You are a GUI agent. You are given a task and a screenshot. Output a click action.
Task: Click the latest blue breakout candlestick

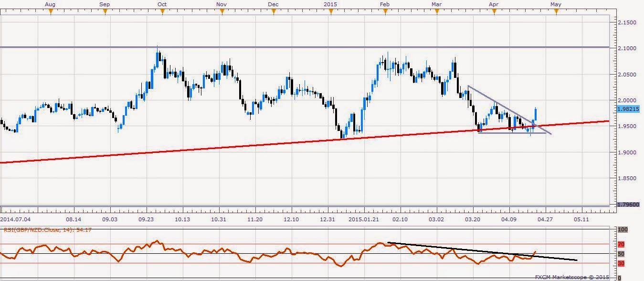click(537, 115)
